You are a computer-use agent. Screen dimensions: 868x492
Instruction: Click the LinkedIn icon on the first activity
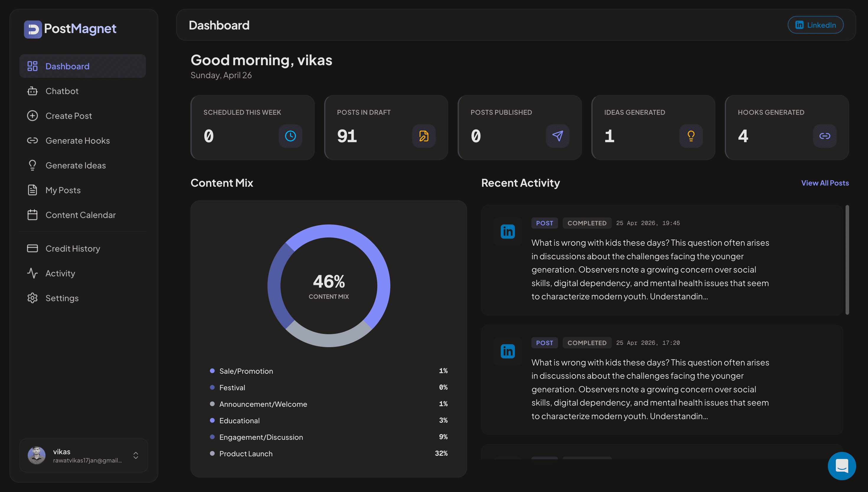(508, 232)
